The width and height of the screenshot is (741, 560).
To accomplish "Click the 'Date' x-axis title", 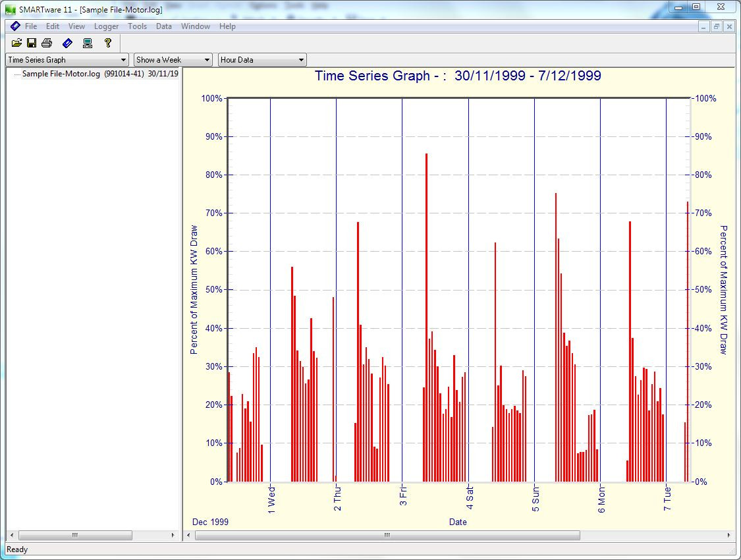I will point(458,522).
